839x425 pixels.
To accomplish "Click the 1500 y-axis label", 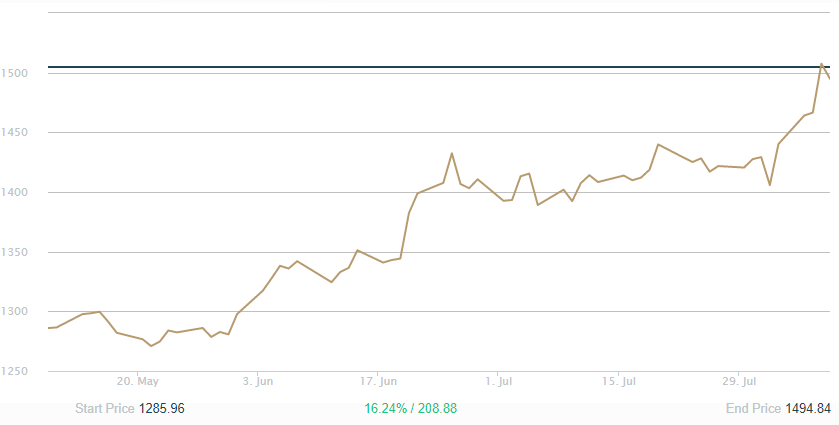I will tap(15, 73).
